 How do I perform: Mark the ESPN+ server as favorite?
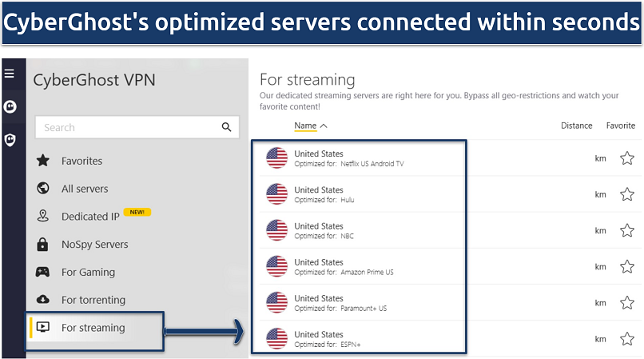click(x=626, y=338)
